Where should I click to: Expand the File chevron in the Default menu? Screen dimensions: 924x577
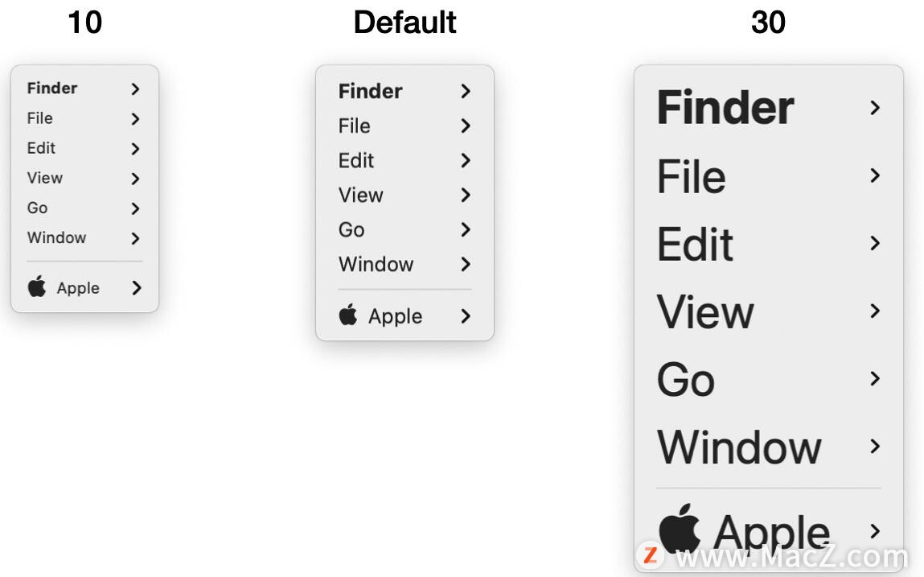pyautogui.click(x=466, y=126)
